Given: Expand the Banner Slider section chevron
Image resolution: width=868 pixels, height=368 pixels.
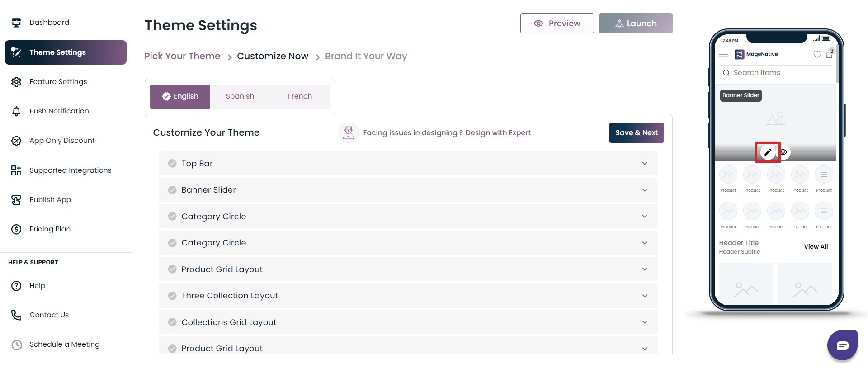Looking at the screenshot, I should click(x=645, y=190).
